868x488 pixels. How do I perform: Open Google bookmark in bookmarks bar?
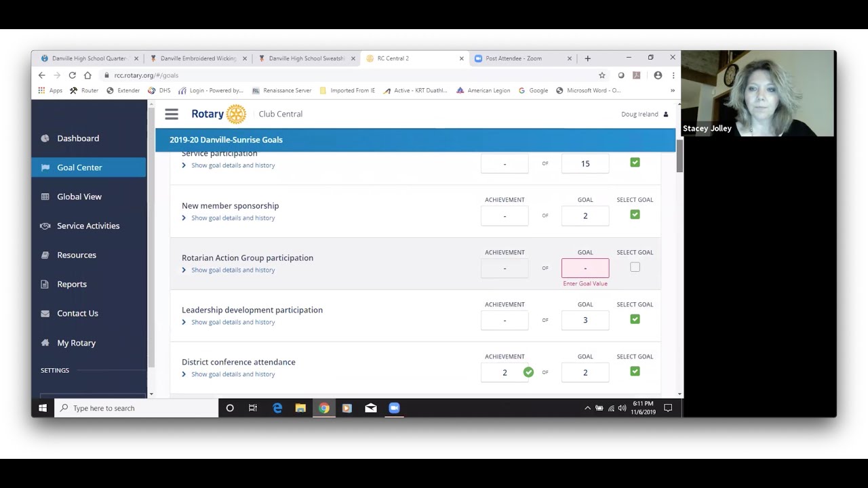point(533,90)
